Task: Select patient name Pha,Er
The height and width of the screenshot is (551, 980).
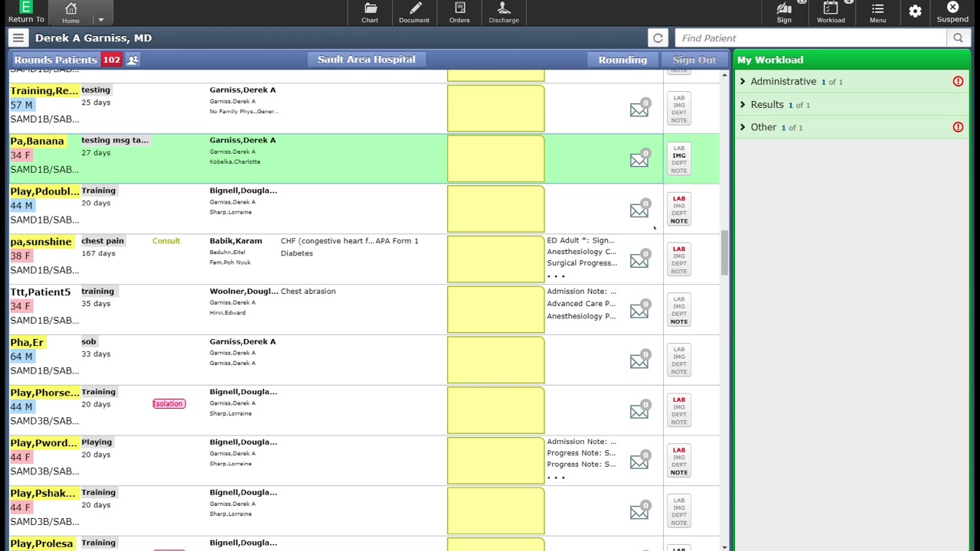Action: 27,342
